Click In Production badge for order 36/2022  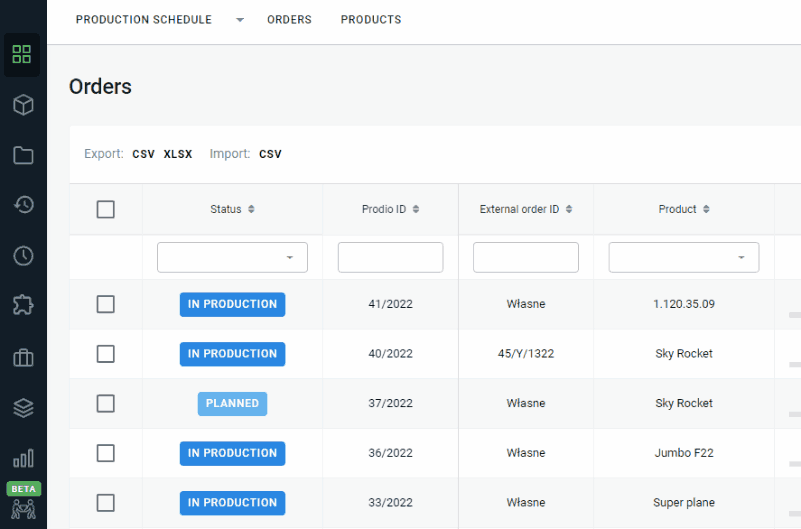pos(232,453)
